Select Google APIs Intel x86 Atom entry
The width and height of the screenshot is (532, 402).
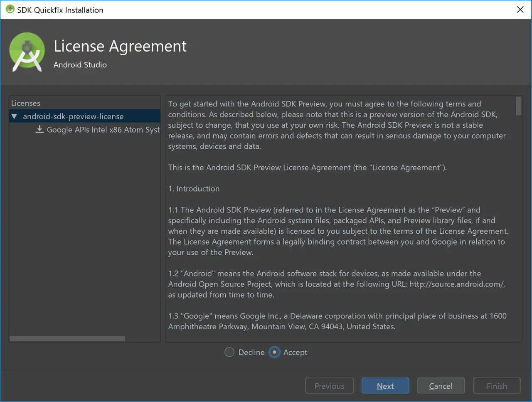103,130
